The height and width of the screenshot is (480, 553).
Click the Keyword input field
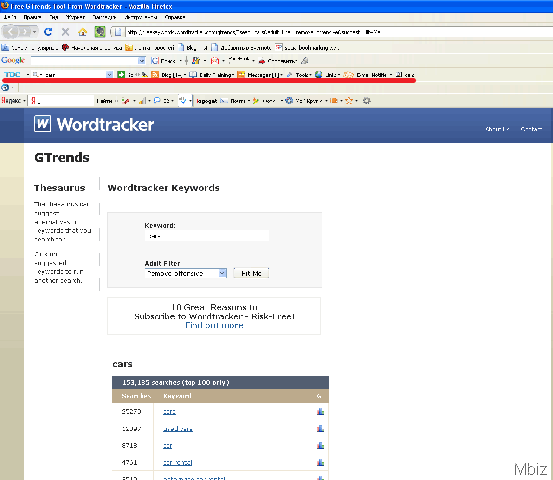[207, 236]
